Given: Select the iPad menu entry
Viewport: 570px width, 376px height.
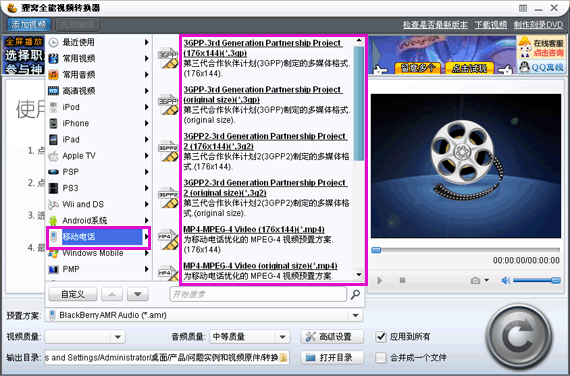Looking at the screenshot, I should [99, 139].
